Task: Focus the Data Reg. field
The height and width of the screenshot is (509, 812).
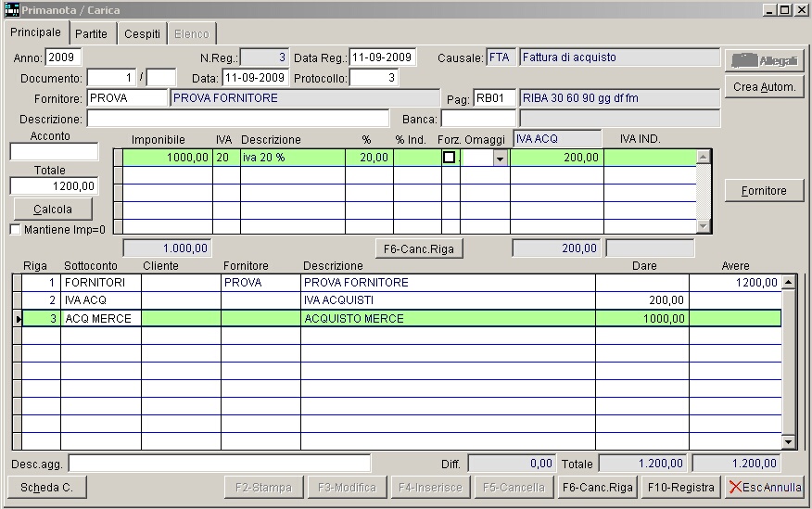Action: coord(382,57)
